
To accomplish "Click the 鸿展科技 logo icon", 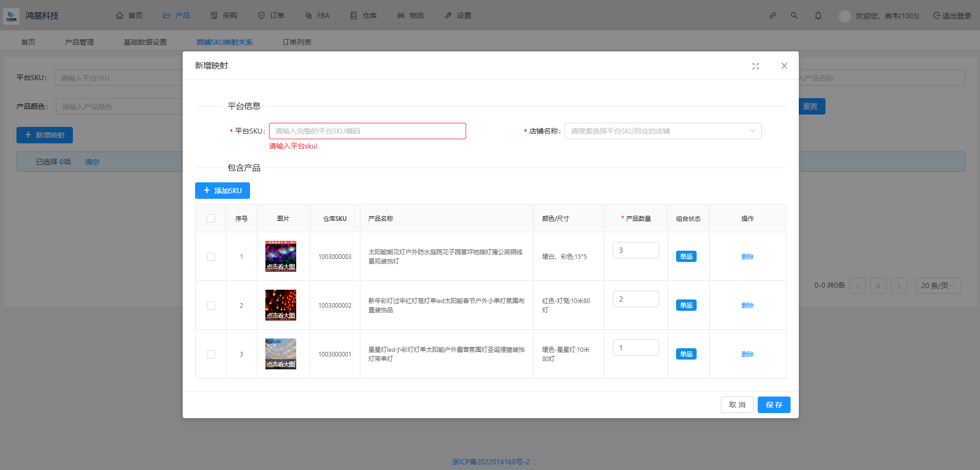I will [11, 16].
